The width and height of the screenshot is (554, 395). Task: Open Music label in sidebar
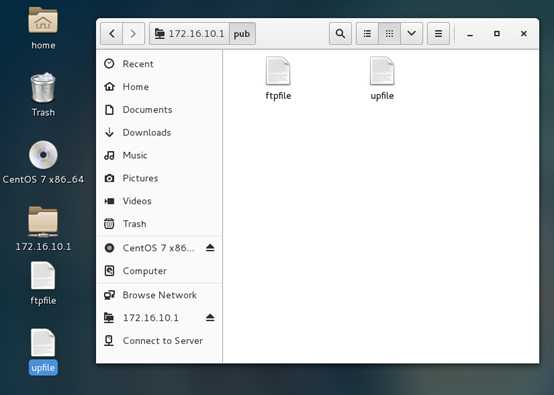135,155
